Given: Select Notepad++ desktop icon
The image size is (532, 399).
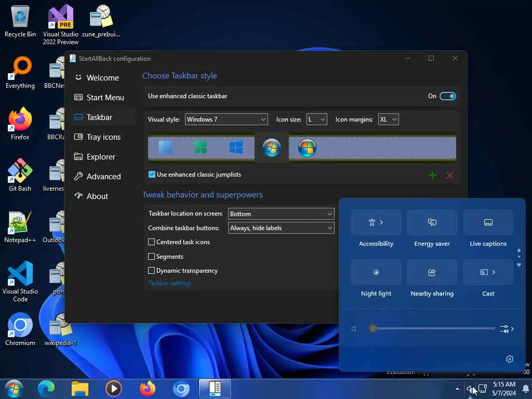Looking at the screenshot, I should pyautogui.click(x=20, y=227).
